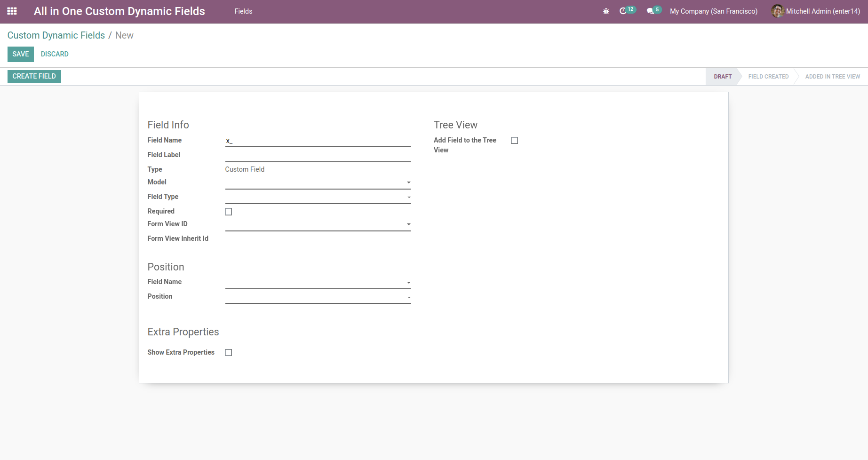This screenshot has height=460, width=868.
Task: Click the Field Info heading
Action: (x=168, y=125)
